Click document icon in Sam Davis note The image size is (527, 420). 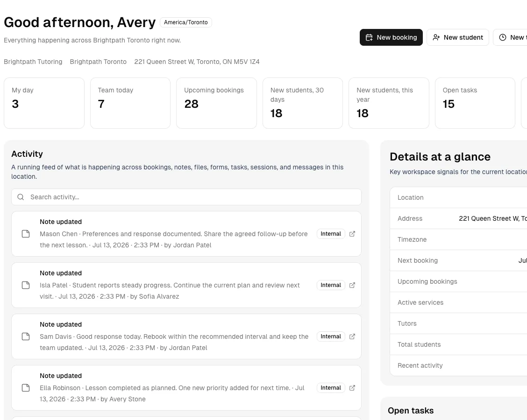(x=26, y=336)
